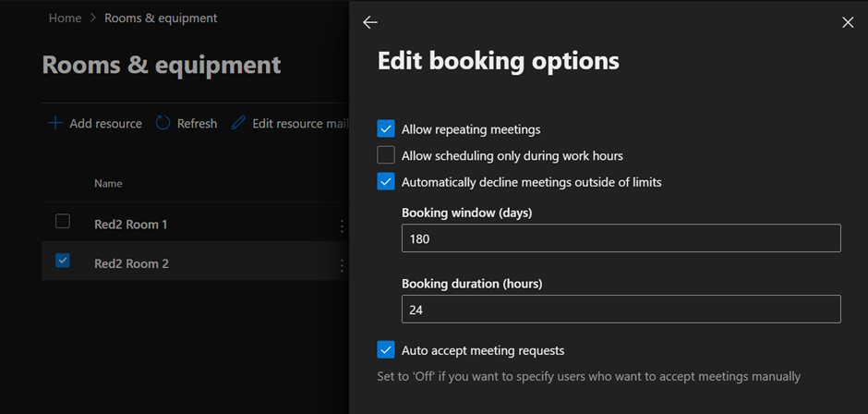
Task: Close the Edit booking options panel
Action: 848,22
